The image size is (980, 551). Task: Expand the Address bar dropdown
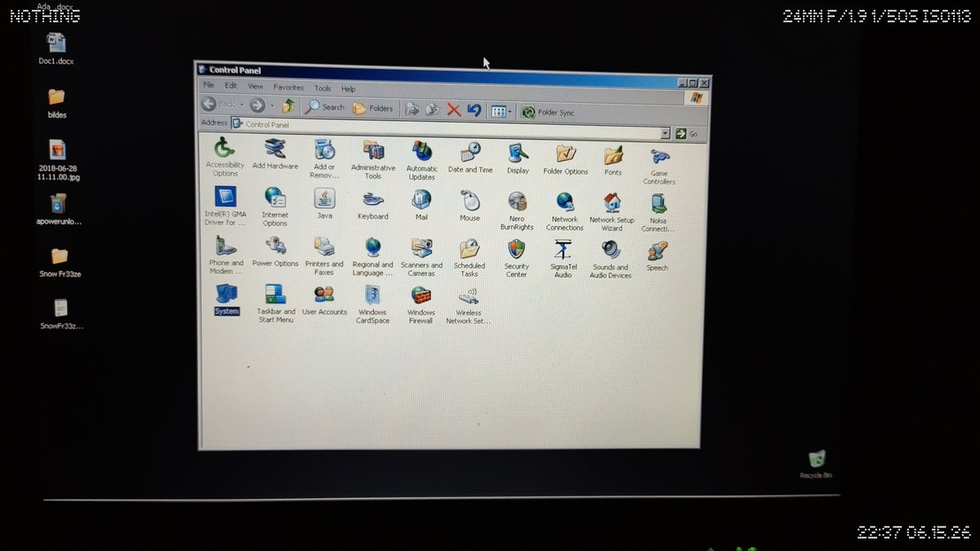pyautogui.click(x=665, y=133)
